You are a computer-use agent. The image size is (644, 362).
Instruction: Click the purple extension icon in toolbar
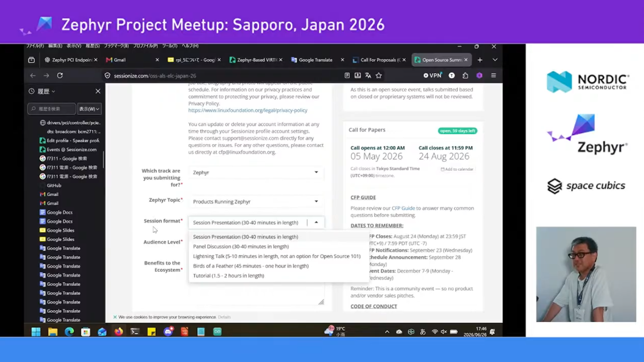tap(479, 76)
